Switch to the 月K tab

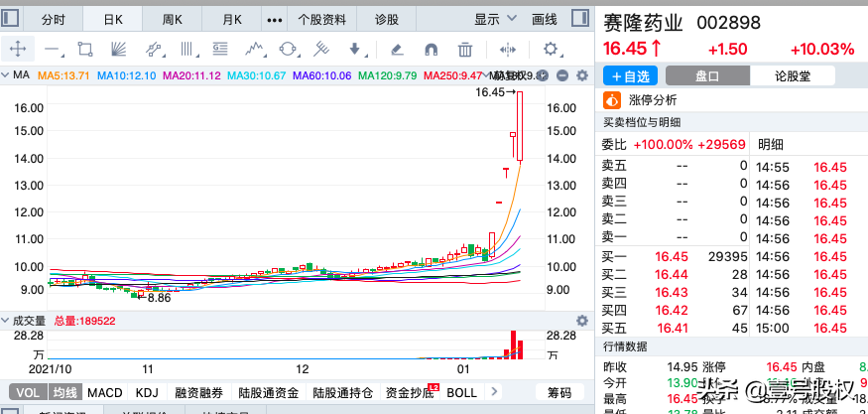click(x=232, y=20)
